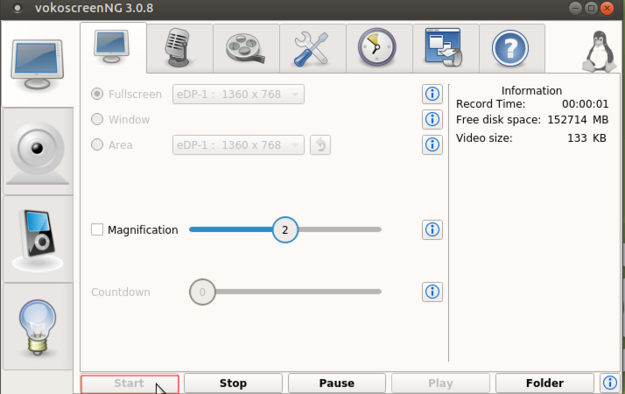625x394 pixels.
Task: Open the Area display dropdown
Action: [238, 145]
